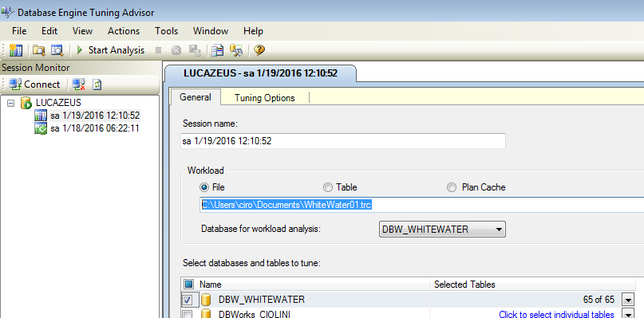Viewport: 644px width, 318px height.
Task: Click the DBWorks_CIOLINI name in table
Action: pyautogui.click(x=255, y=315)
